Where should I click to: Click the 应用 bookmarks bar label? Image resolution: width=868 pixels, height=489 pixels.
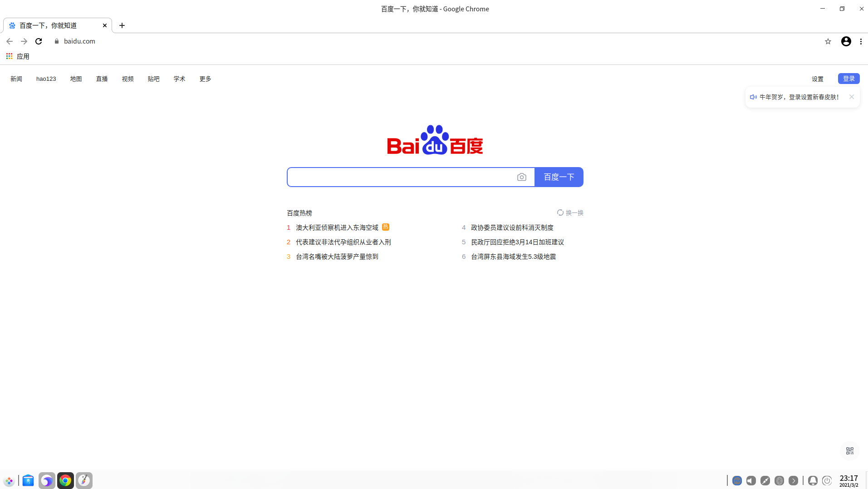[23, 56]
